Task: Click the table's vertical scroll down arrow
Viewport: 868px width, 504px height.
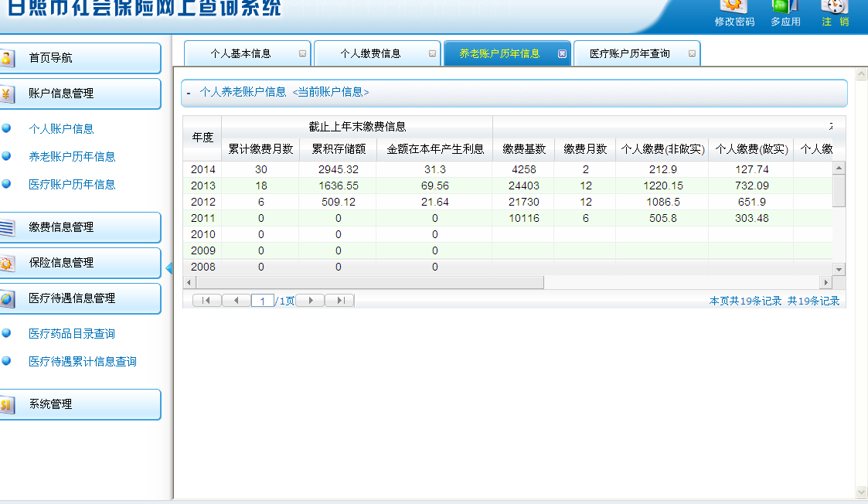Action: coord(839,268)
